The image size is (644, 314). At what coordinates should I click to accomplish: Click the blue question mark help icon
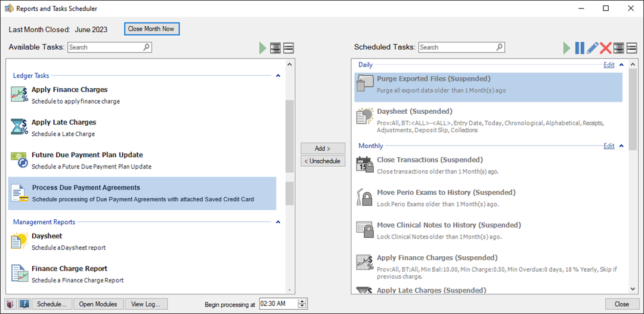[x=24, y=304]
